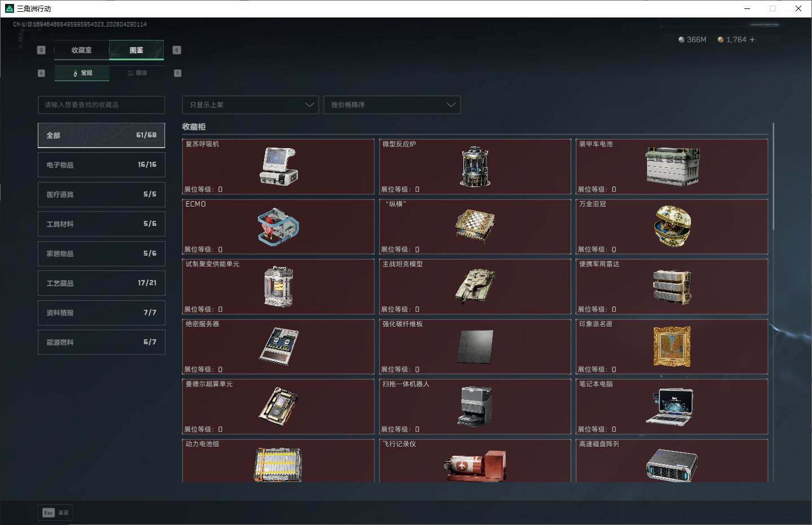The width and height of the screenshot is (812, 525).
Task: Click the chevron arrow on 只显示上架
Action: (309, 105)
